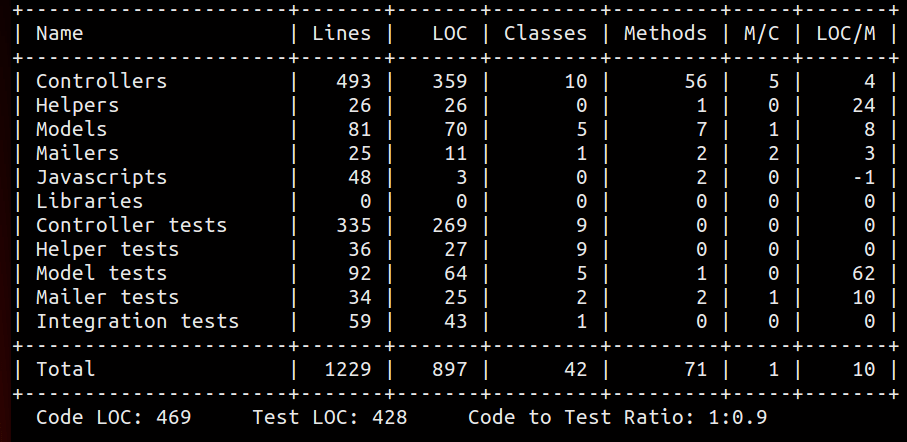Select the 'LOC' column header
Image resolution: width=907 pixels, height=442 pixels.
[449, 34]
